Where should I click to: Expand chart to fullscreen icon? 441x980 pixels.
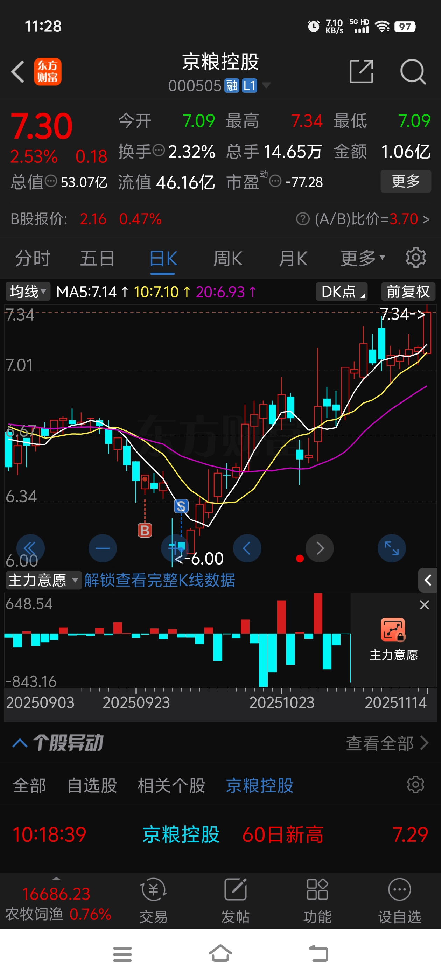click(392, 548)
